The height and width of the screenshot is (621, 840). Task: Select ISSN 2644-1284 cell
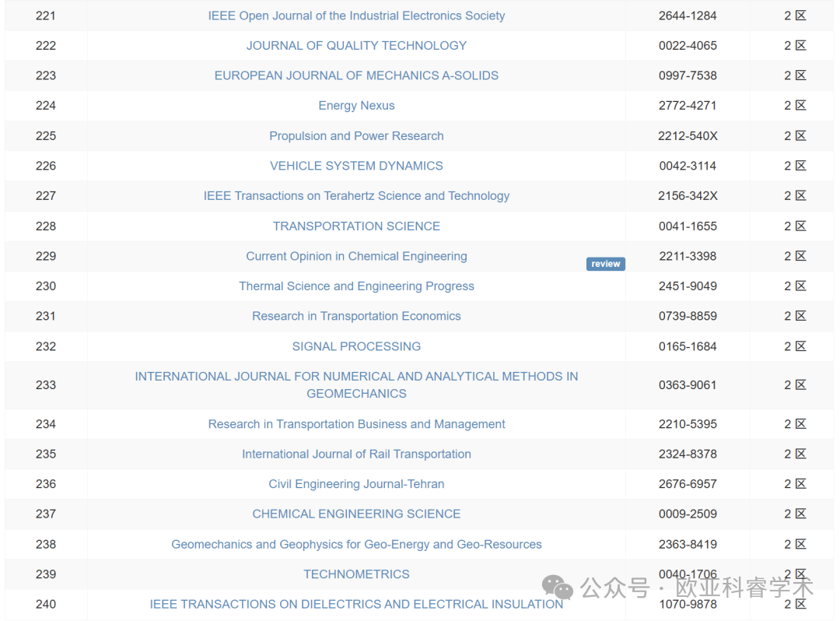pyautogui.click(x=688, y=16)
